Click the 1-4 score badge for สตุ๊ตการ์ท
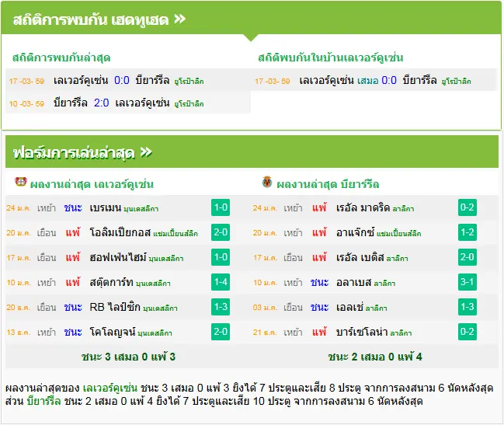The width and height of the screenshot is (504, 425). coord(221,282)
